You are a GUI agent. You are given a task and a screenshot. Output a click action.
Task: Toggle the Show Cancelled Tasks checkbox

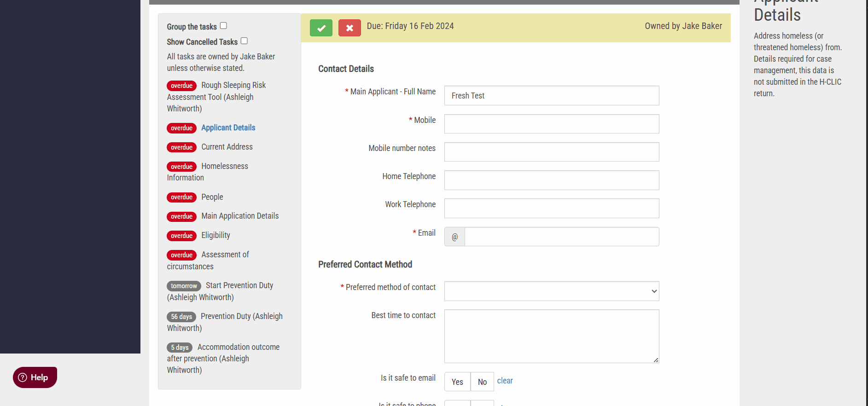click(x=244, y=41)
